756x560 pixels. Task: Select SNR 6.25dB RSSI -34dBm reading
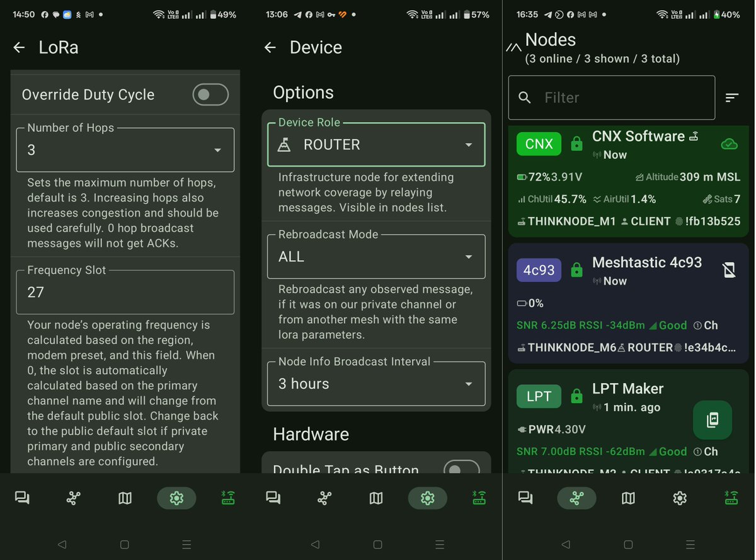pos(580,325)
